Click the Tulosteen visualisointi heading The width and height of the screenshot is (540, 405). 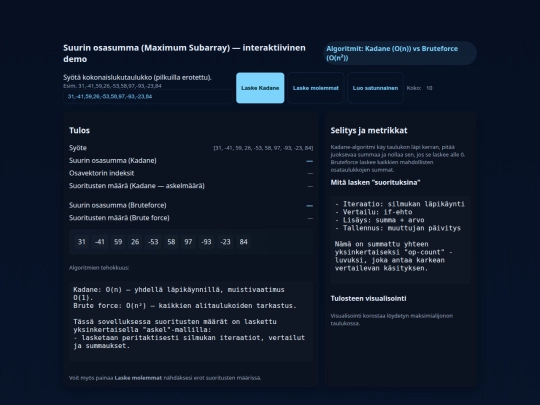coord(368,299)
